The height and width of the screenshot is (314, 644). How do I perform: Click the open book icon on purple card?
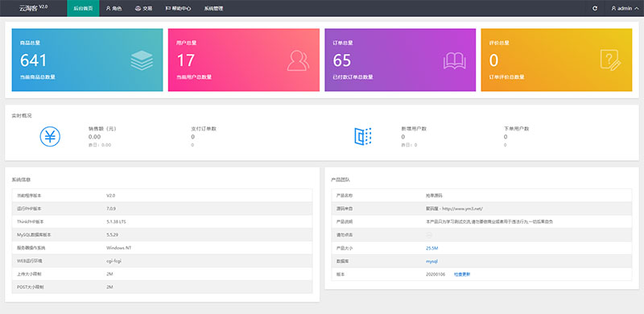click(x=455, y=61)
